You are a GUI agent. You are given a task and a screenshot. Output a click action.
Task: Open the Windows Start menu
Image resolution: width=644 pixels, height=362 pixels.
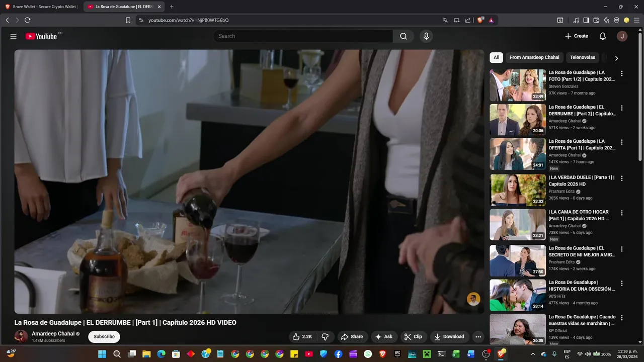click(102, 354)
